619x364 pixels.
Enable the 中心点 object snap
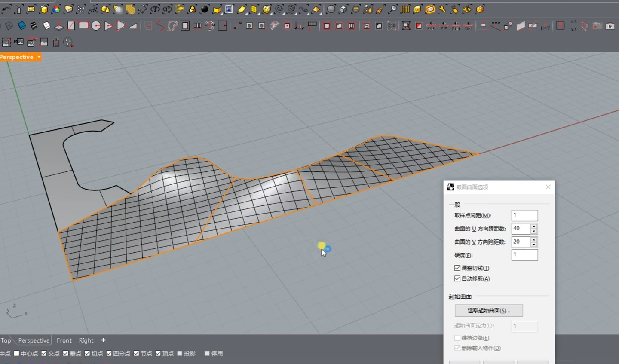pos(16,353)
